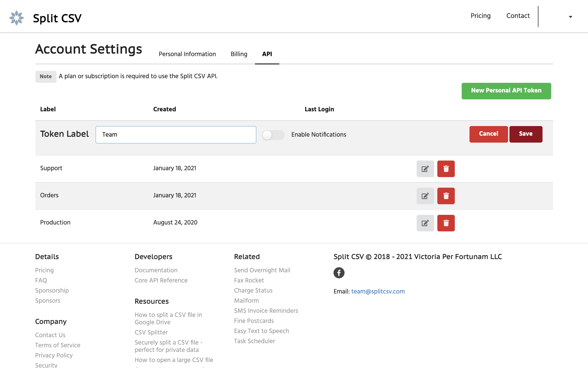Open the Sponsorship footer link
Image resolution: width=588 pixels, height=368 pixels.
coord(52,290)
